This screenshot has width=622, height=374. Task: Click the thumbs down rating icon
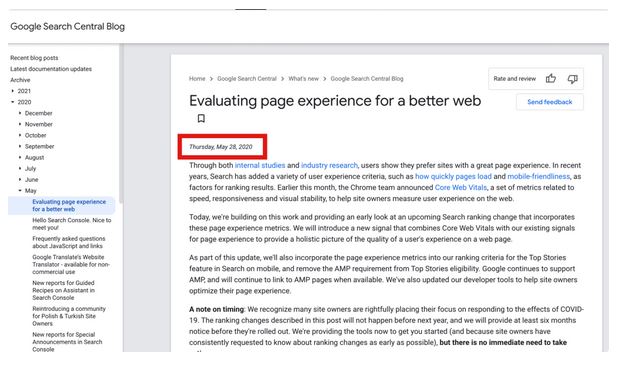pyautogui.click(x=572, y=79)
